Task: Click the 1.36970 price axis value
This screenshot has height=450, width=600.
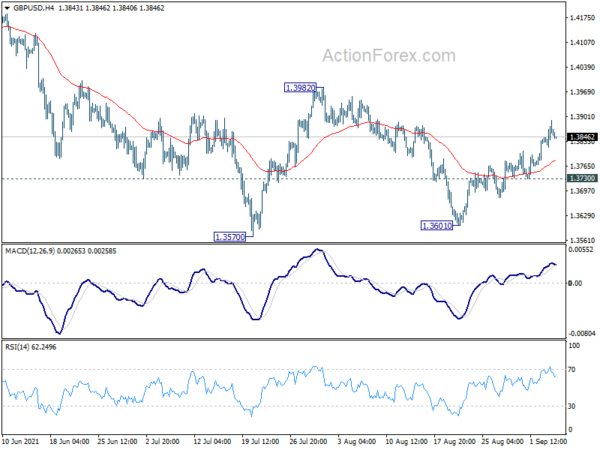Action: [x=583, y=191]
